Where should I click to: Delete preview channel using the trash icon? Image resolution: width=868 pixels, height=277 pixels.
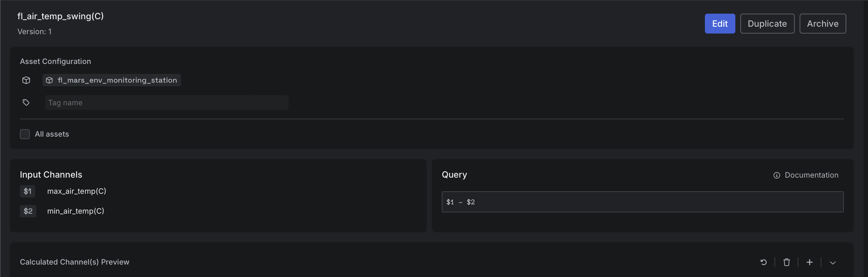(787, 262)
